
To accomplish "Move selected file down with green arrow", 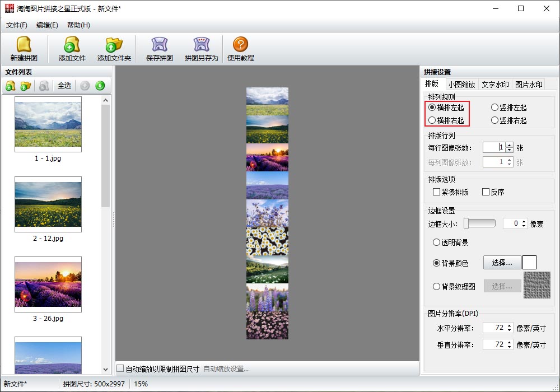I will (100, 86).
